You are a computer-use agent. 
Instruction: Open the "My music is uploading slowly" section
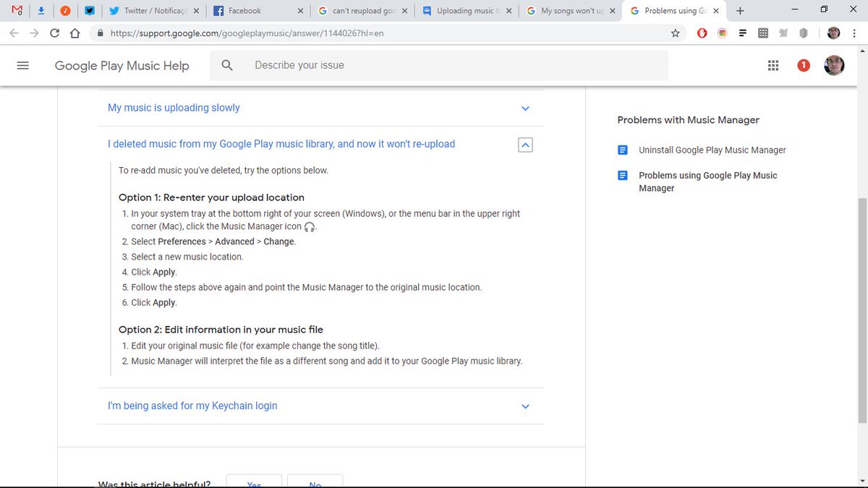174,108
